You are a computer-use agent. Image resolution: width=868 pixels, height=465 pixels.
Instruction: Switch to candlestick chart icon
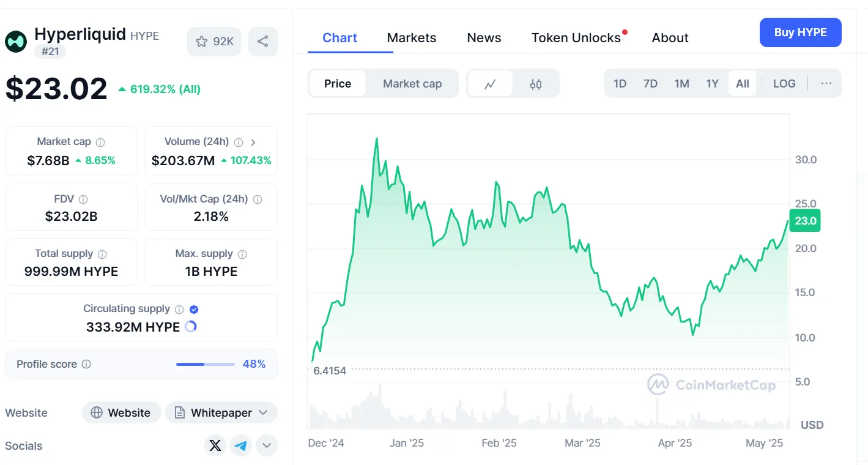(x=536, y=84)
